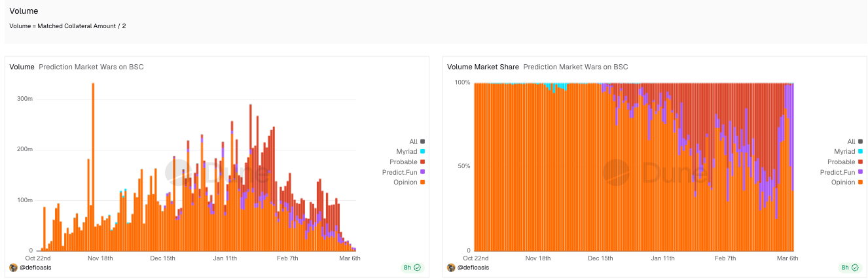Toggle the Probable series in the Volume chart legend

403,162
